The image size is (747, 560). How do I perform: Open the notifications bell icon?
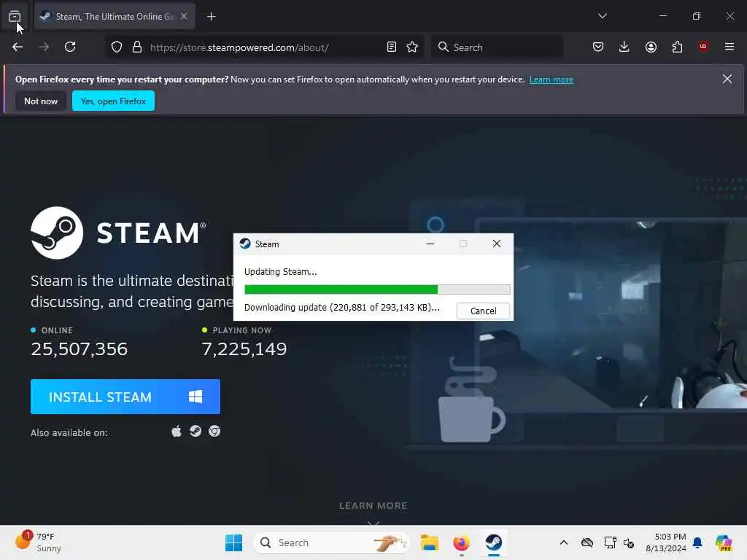point(697,542)
